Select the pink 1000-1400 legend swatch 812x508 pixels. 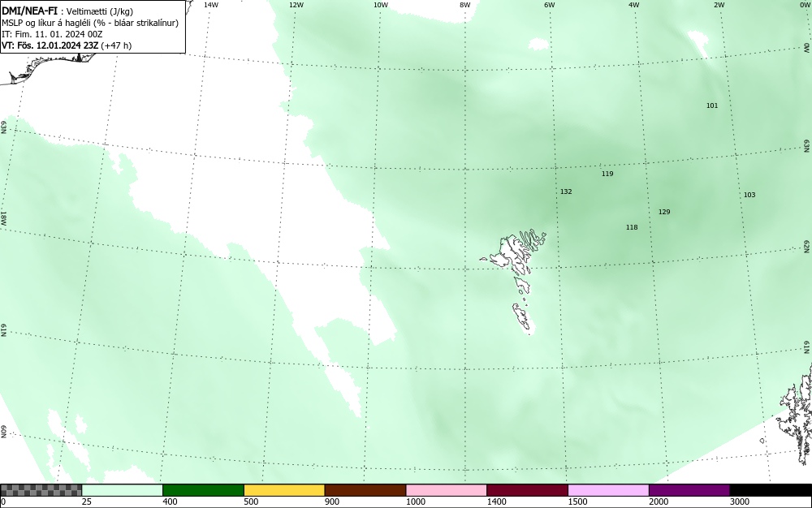(x=447, y=490)
